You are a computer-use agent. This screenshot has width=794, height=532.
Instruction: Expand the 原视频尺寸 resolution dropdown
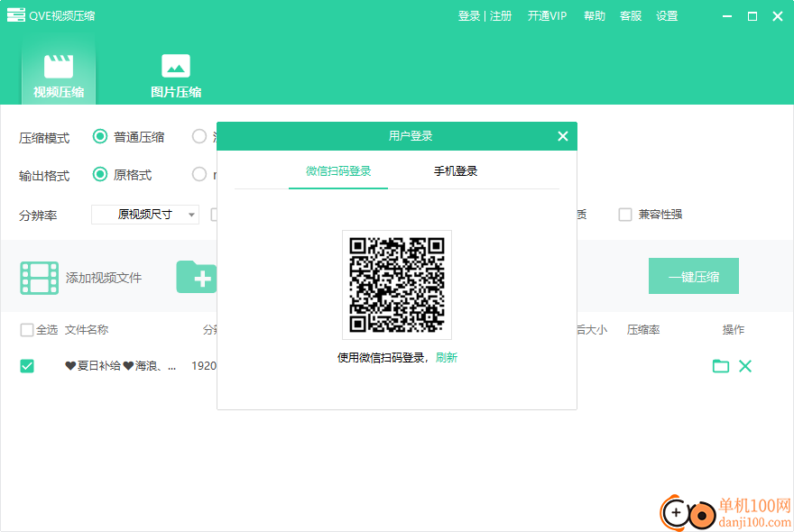pyautogui.click(x=145, y=215)
